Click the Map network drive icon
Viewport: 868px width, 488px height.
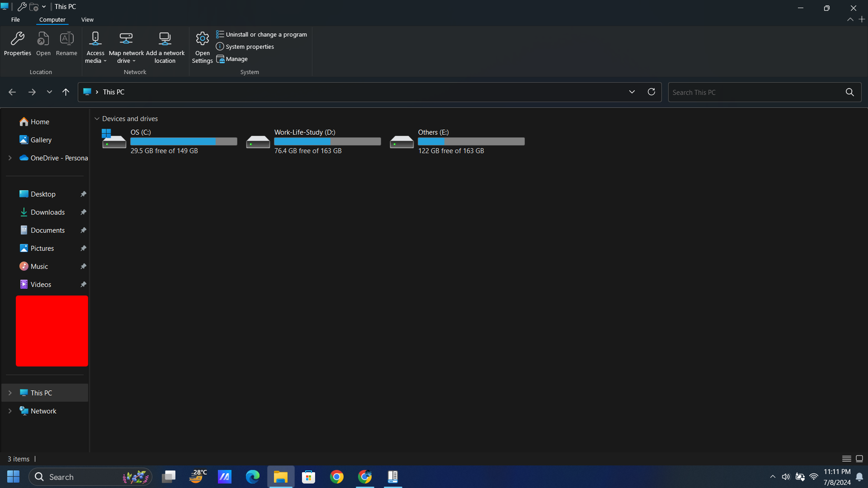point(126,46)
